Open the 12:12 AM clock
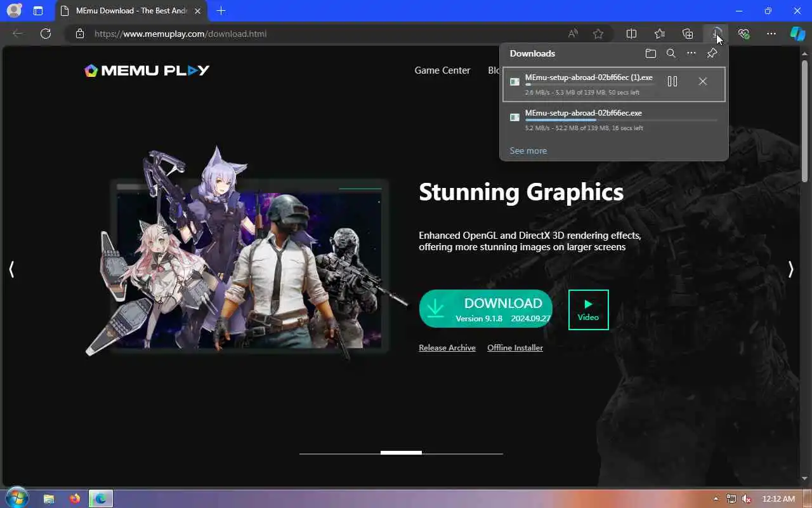Screen dimensions: 812x508 tap(778, 499)
